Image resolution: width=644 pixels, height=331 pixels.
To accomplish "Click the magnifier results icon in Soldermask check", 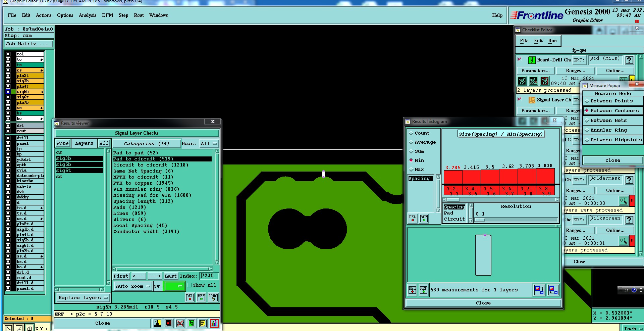I will click(624, 201).
